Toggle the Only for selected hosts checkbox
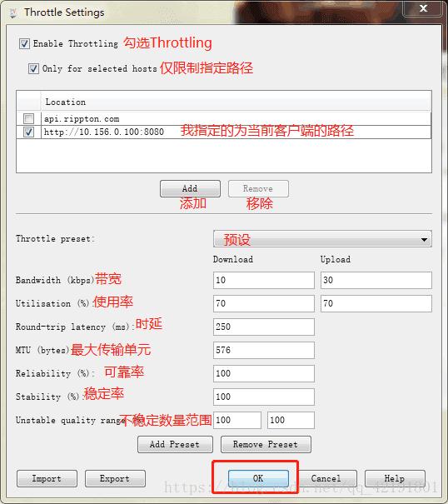This screenshot has height=504, width=448. pos(34,68)
